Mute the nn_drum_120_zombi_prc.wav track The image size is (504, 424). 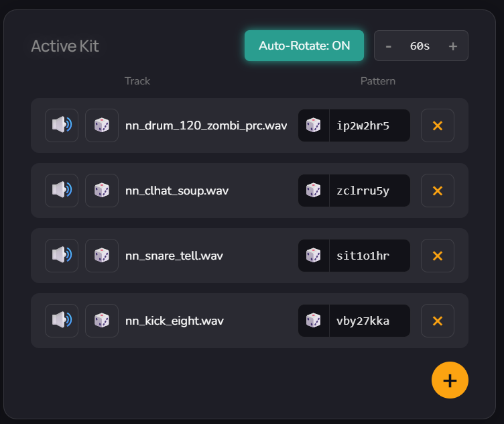(62, 125)
